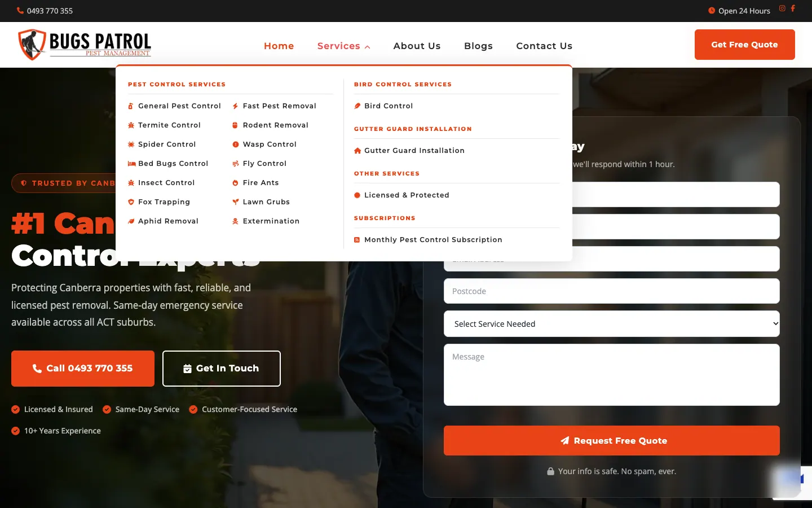Click the clock icon beside Open 24 Hours
Screen dimensions: 812x508
point(712,11)
